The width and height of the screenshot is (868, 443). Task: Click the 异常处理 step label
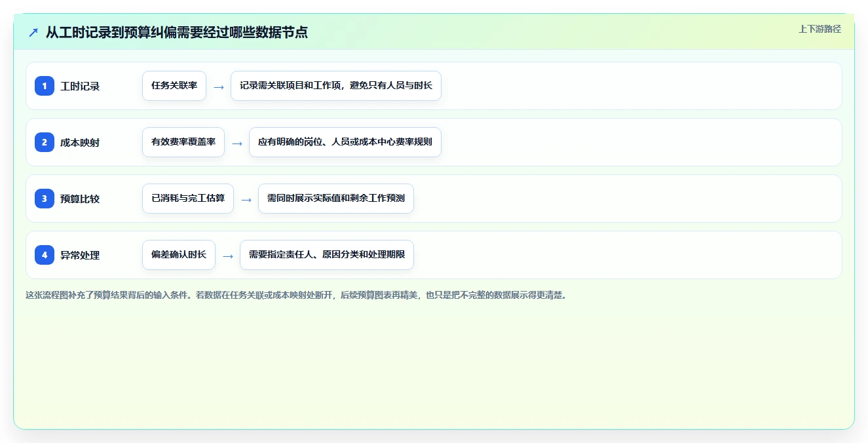pyautogui.click(x=80, y=256)
